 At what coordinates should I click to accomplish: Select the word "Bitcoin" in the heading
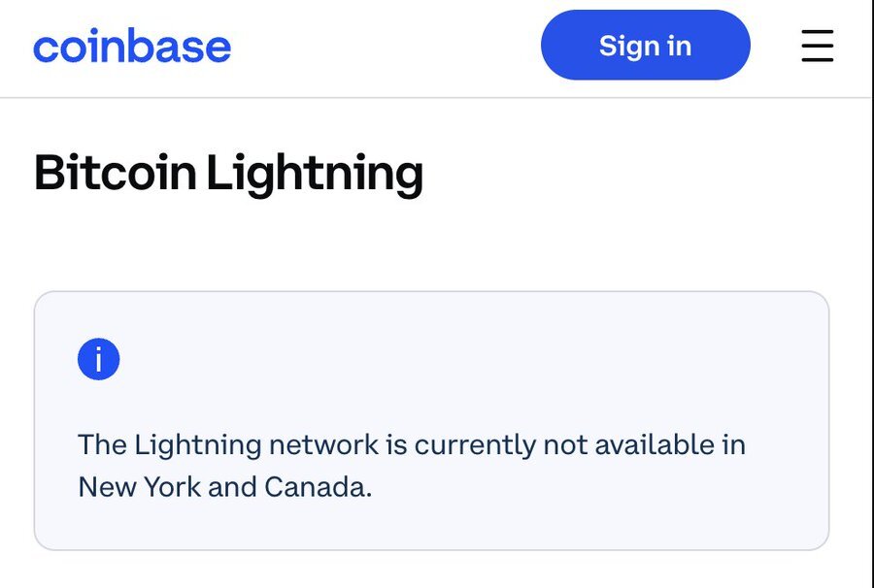tap(115, 175)
